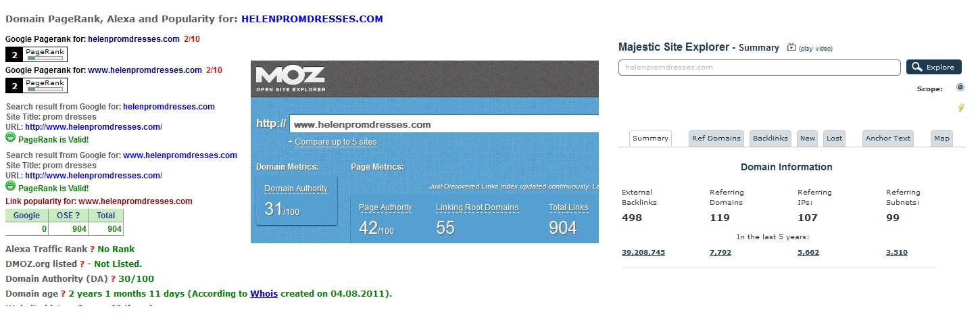This screenshot has width=980, height=323.
Task: Click the 7,792 referring domains link
Action: (x=720, y=252)
